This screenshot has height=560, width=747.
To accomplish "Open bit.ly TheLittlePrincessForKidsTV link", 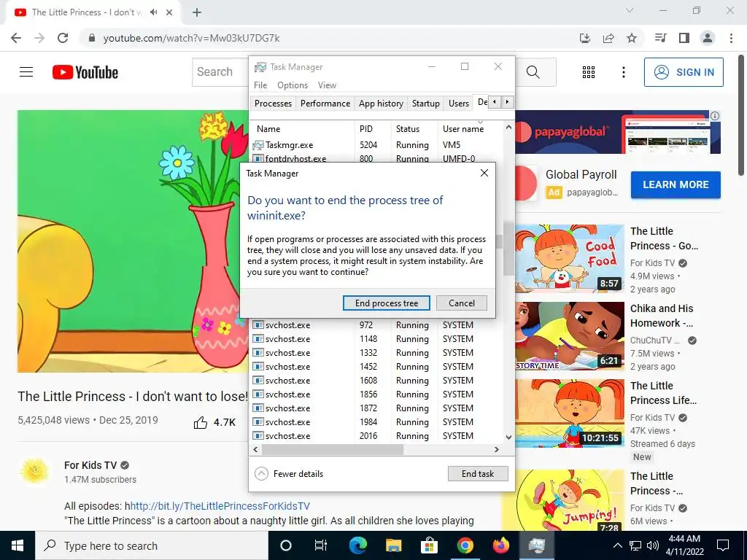I will tap(220, 506).
